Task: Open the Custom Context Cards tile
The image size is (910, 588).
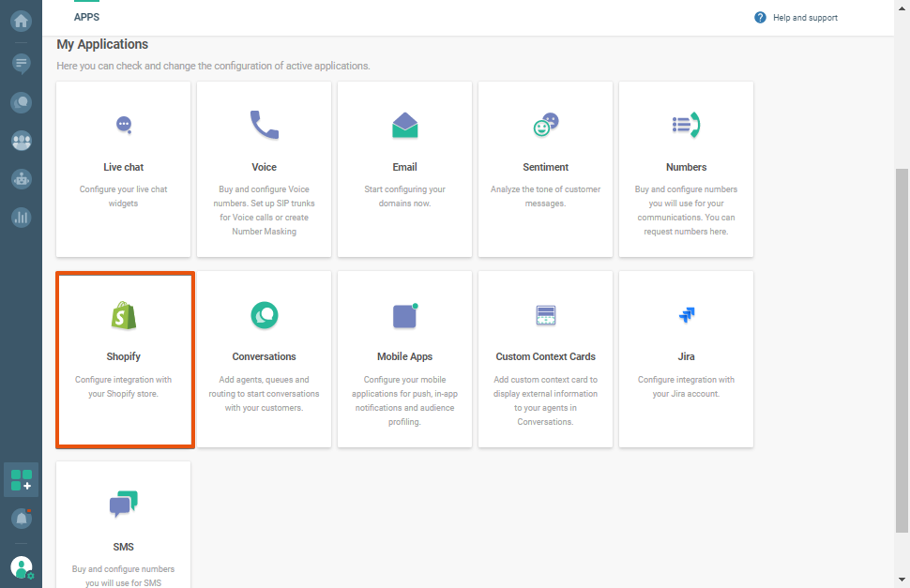Action: coord(545,359)
